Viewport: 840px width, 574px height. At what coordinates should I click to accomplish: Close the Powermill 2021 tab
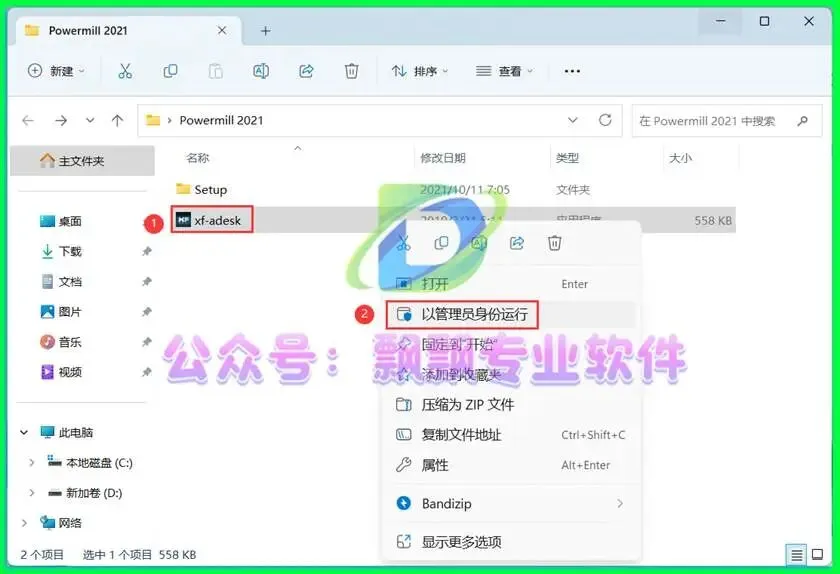pyautogui.click(x=222, y=31)
